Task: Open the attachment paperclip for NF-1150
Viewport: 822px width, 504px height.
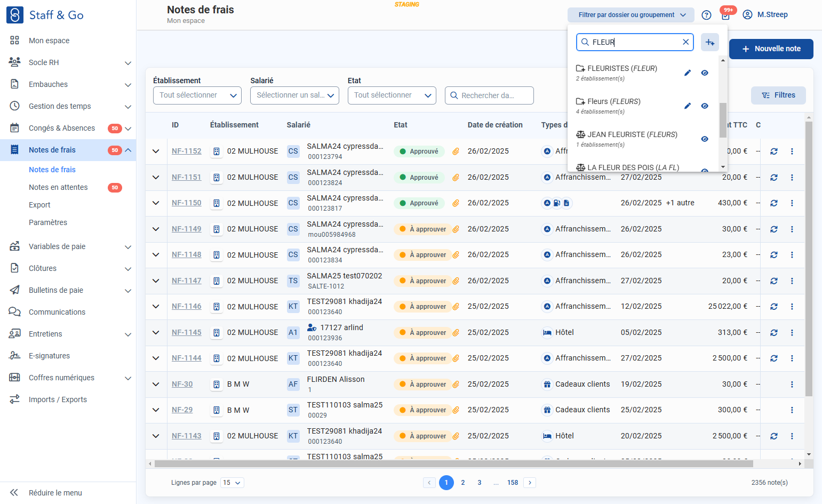Action: click(x=456, y=203)
